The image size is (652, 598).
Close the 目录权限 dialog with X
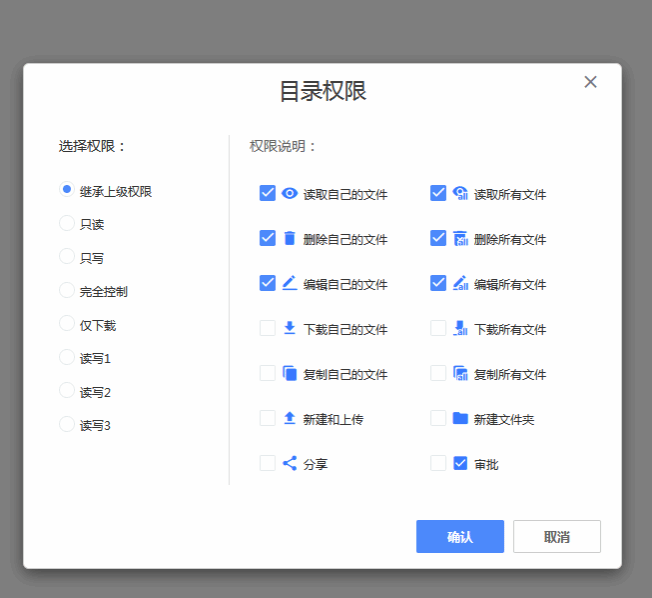[x=590, y=82]
